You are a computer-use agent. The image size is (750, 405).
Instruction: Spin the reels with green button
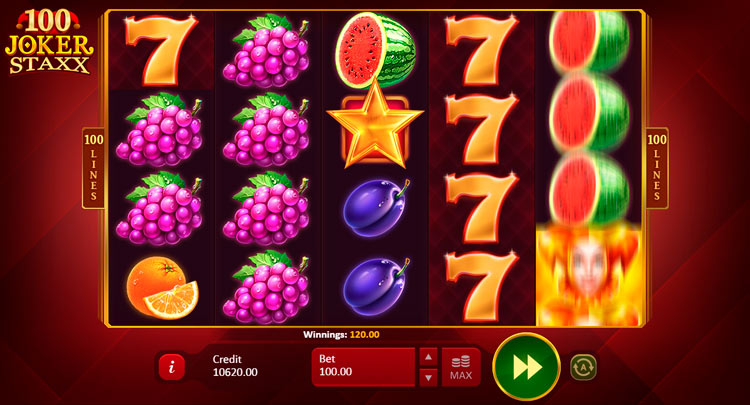(x=526, y=367)
